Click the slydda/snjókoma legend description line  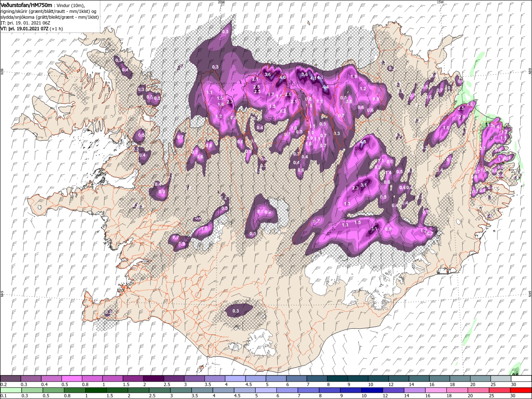point(50,17)
